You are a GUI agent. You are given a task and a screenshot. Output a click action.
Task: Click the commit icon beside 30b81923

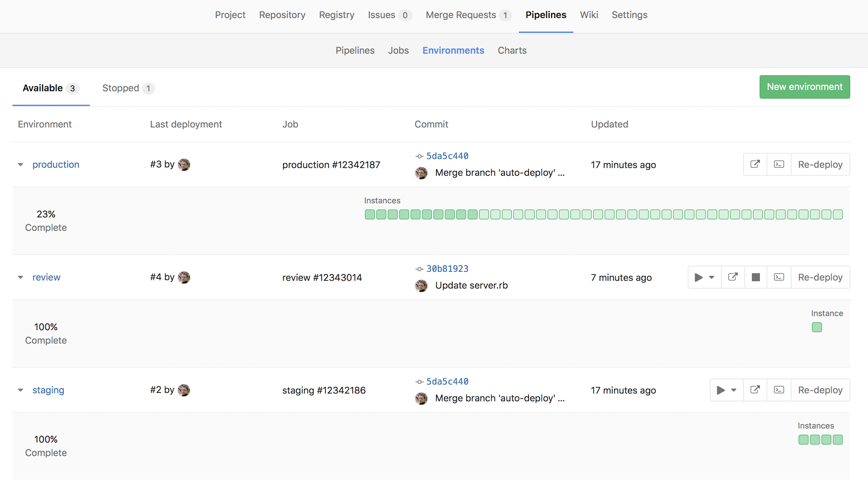(x=420, y=268)
